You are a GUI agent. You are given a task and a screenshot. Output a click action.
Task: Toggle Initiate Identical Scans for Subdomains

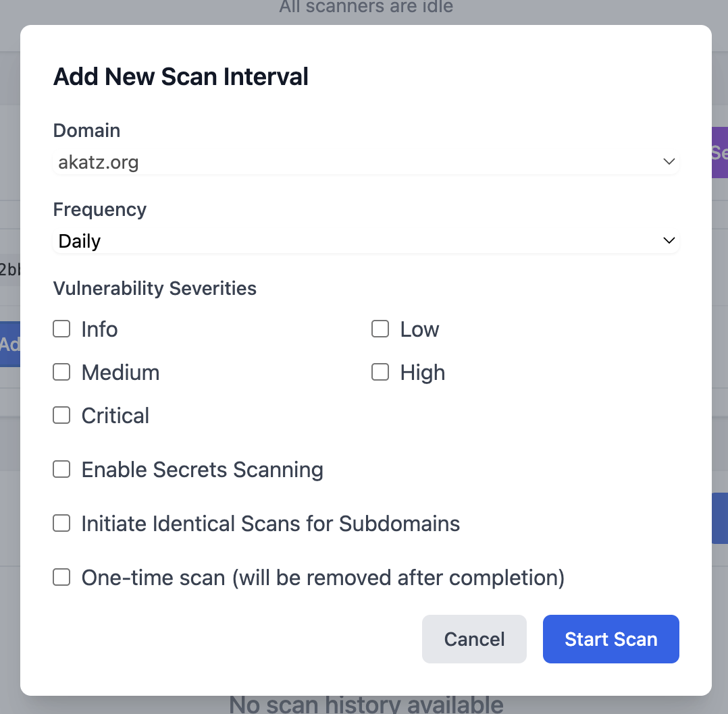(61, 524)
